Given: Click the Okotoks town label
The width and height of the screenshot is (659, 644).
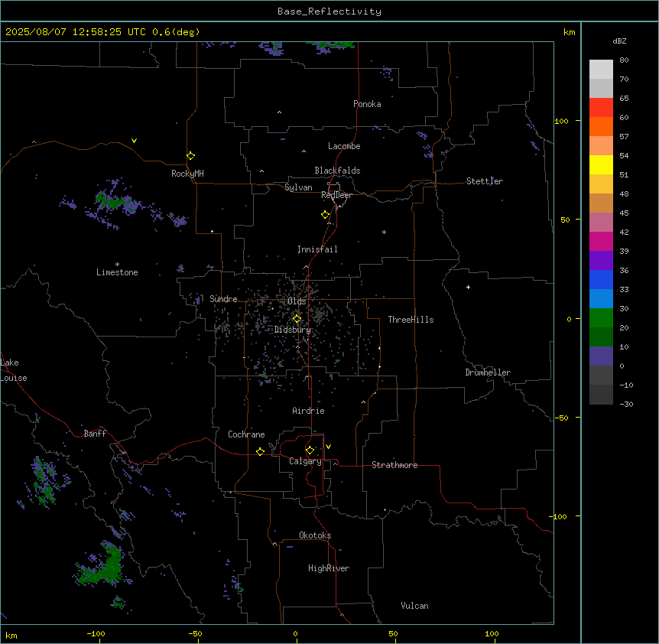Looking at the screenshot, I should (x=315, y=535).
